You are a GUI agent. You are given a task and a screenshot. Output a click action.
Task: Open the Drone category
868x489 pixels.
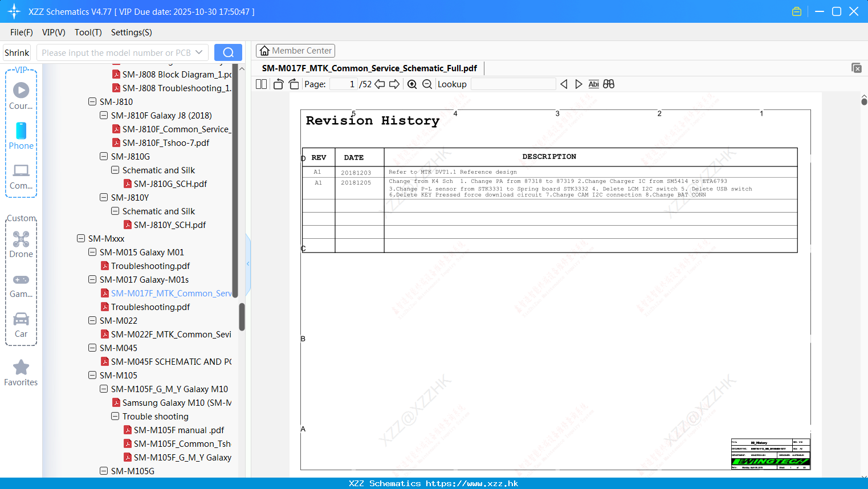tap(21, 244)
